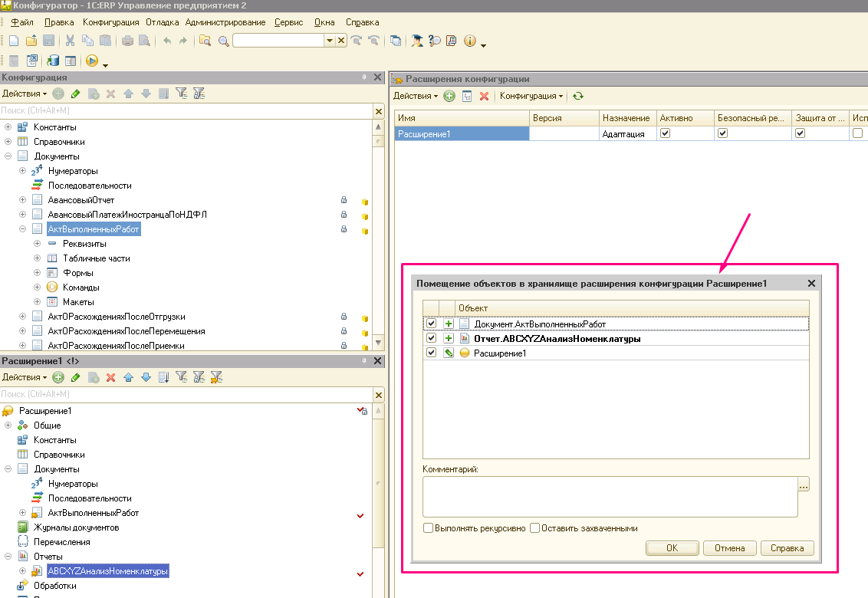868x598 pixels.
Task: Click the Расширение1 panel search field
Action: pos(186,394)
